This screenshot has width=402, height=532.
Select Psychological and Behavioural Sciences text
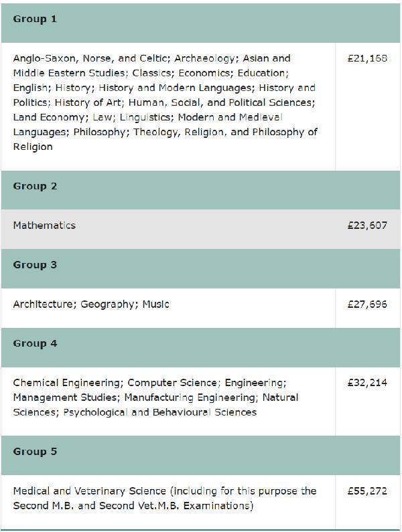(x=159, y=412)
